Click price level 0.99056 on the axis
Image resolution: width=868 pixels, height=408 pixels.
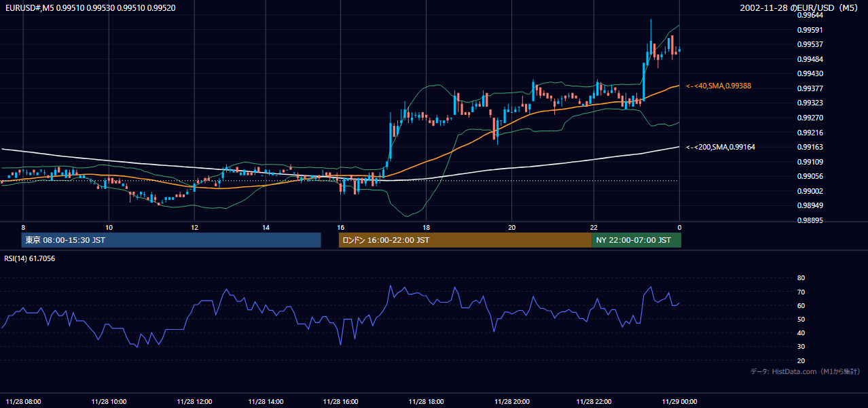(810, 177)
